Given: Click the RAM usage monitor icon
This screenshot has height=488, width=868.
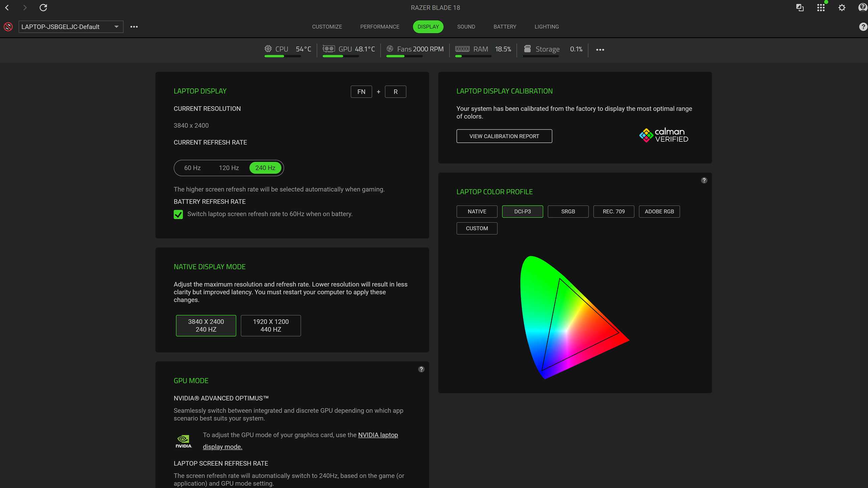Looking at the screenshot, I should click(x=462, y=48).
